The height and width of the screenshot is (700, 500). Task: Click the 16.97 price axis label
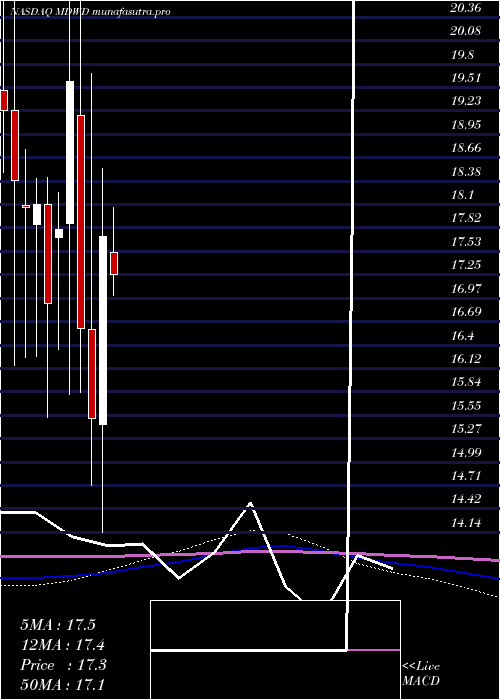click(x=466, y=288)
